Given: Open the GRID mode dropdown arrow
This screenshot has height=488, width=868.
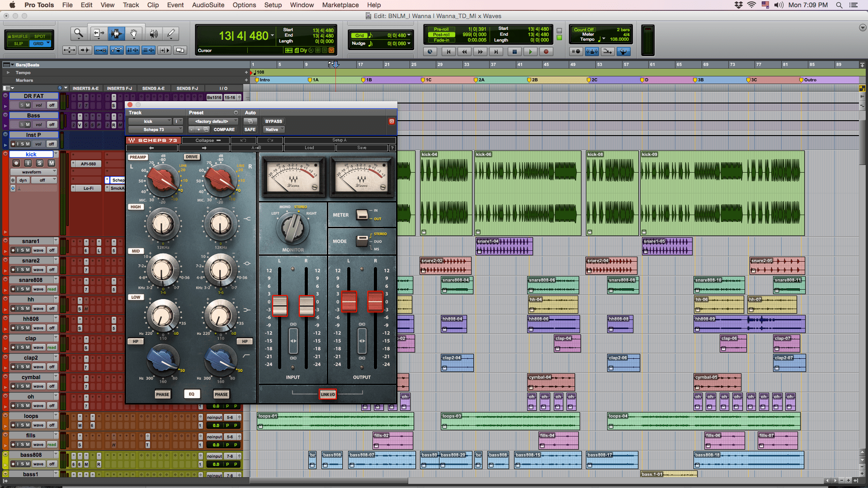Looking at the screenshot, I should 48,43.
